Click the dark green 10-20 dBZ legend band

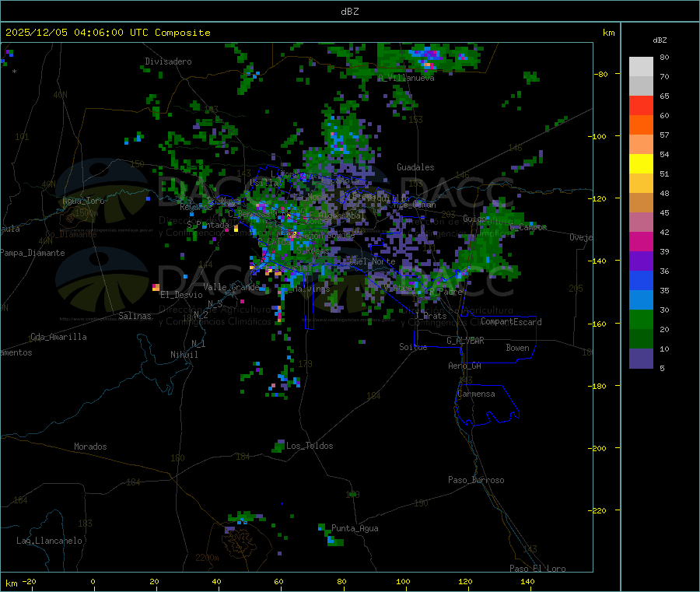coord(641,339)
